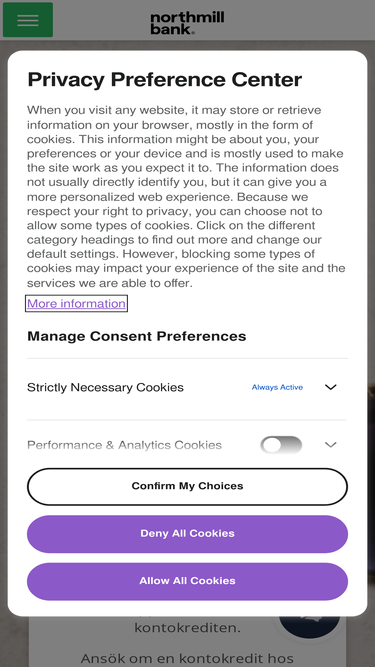Expand Strictly Necessary Cookies chevron
This screenshot has width=375, height=667.
[x=331, y=387]
